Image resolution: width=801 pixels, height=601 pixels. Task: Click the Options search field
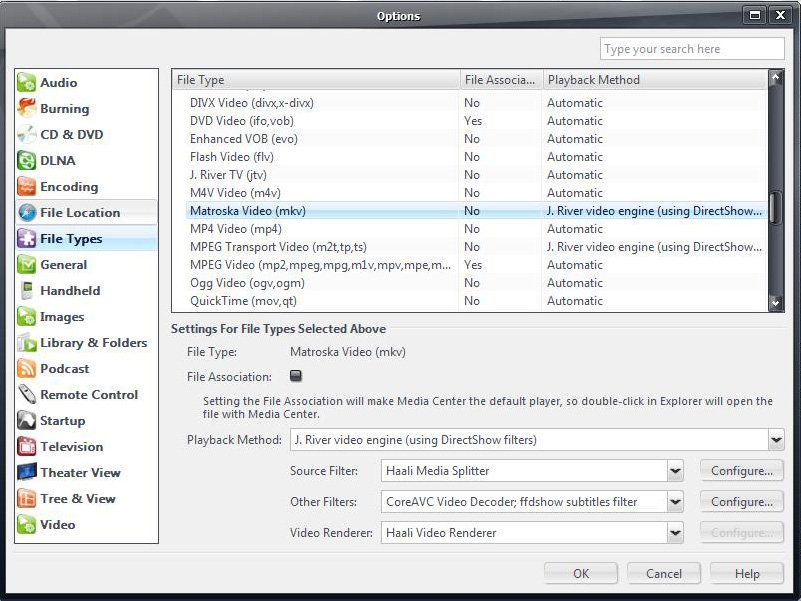692,49
